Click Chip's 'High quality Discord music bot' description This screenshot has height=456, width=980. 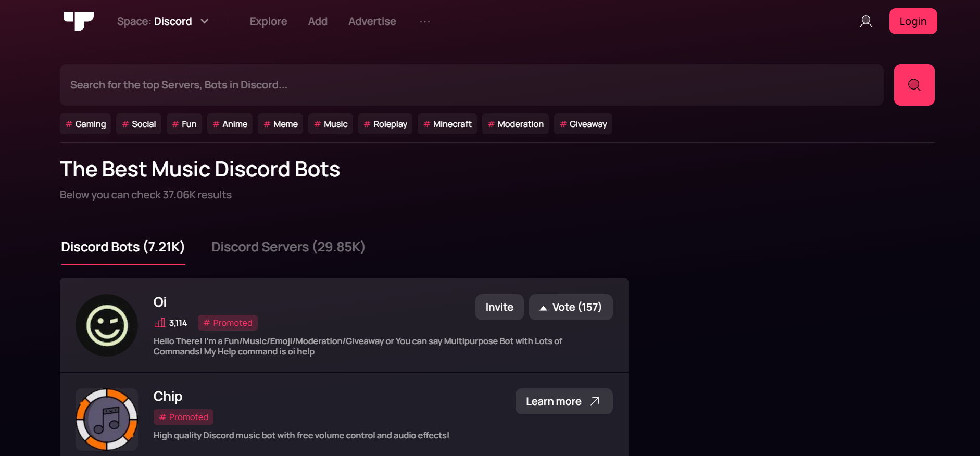tap(301, 435)
